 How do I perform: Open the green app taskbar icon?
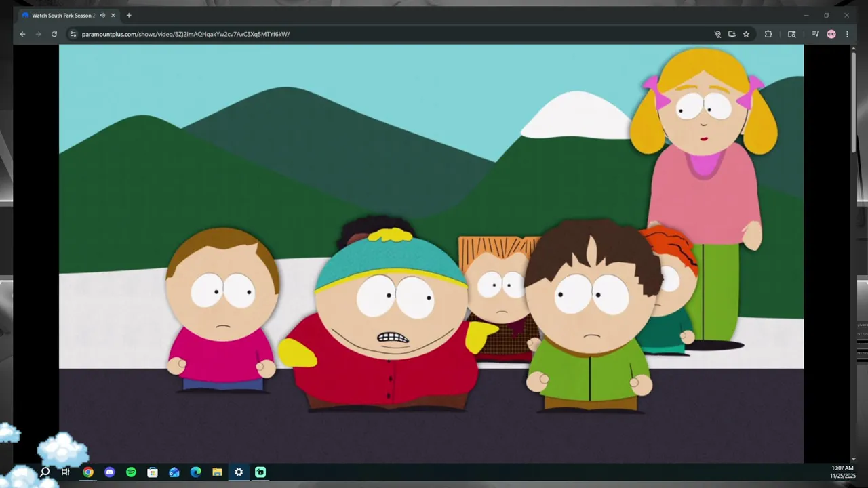[260, 472]
